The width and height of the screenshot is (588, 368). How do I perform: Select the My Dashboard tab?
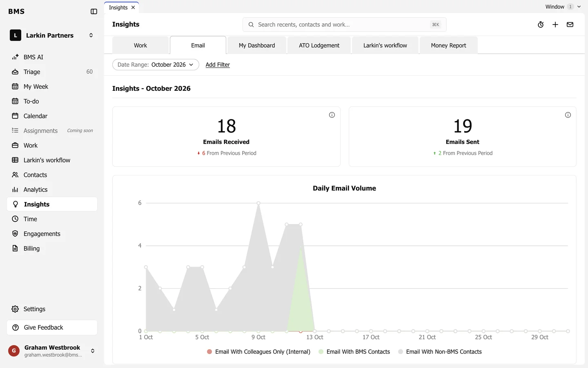coord(257,45)
